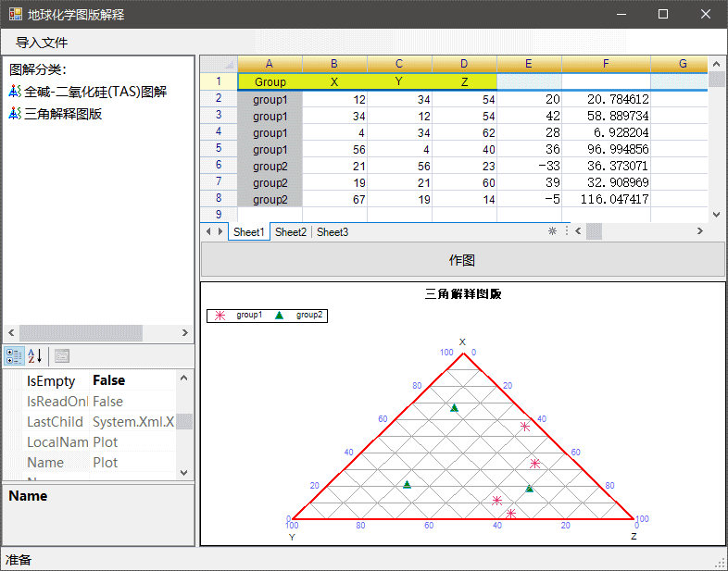Viewport: 728px width, 571px height.
Task: Switch to Sheet2 tab
Action: (290, 232)
